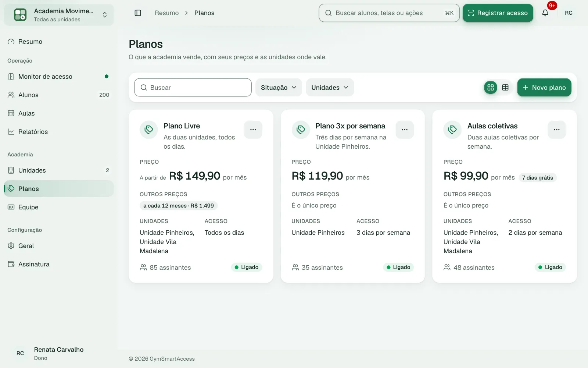Click the Ligado status on Plano 3x por semana

(398, 267)
